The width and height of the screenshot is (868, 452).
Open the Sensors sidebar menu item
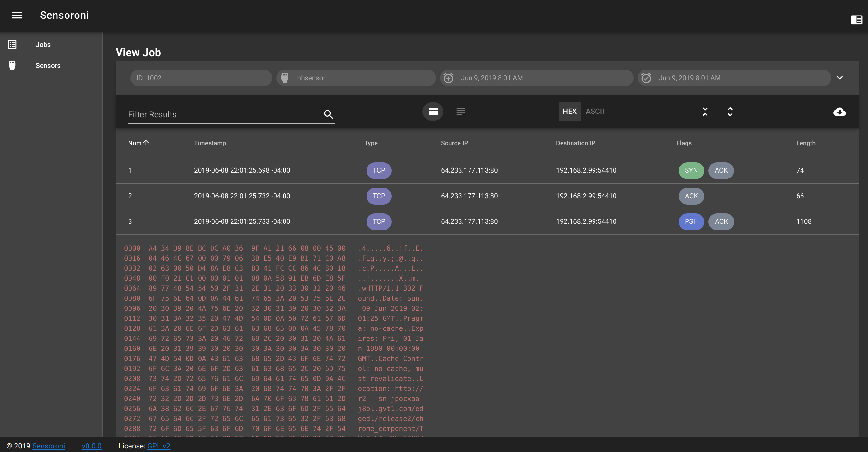point(48,65)
